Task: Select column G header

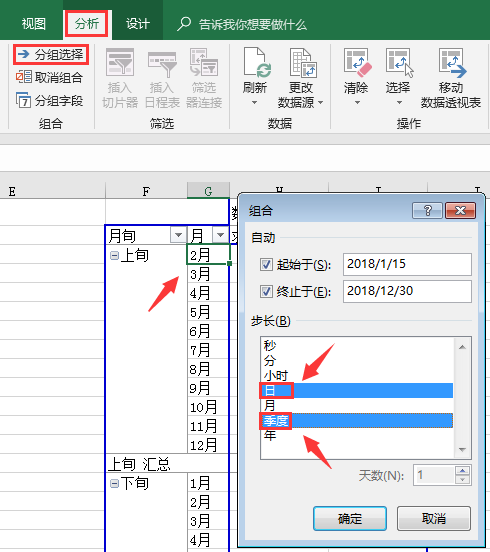Action: (208, 191)
